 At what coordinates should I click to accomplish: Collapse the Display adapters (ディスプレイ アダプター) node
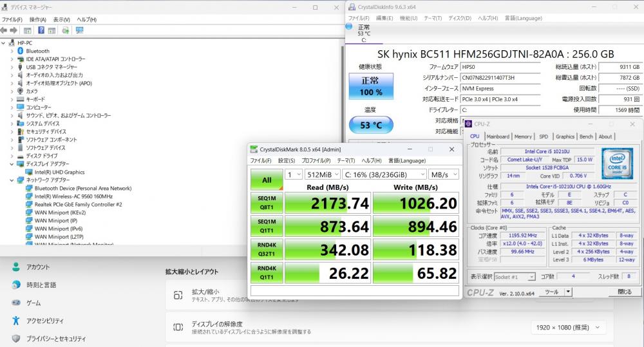pos(12,164)
